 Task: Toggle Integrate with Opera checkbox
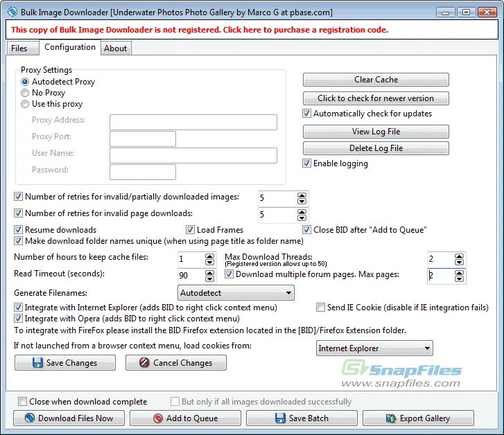(18, 319)
